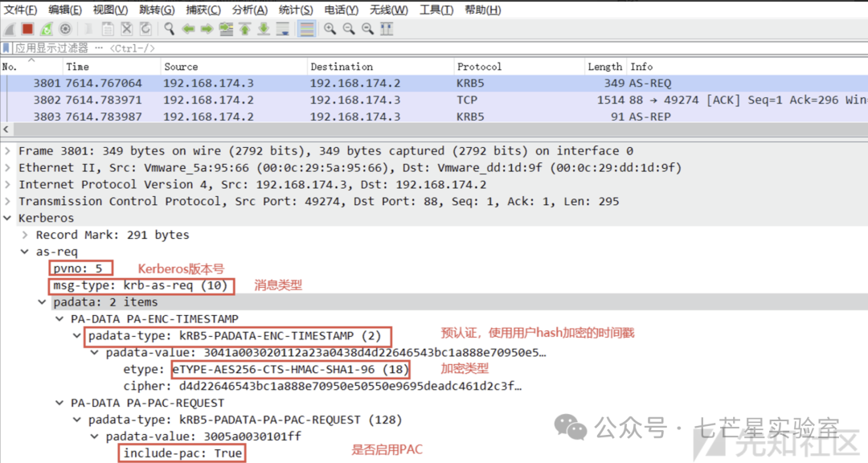Open the 帮助(H) menu
868x463 pixels.
[x=483, y=10]
